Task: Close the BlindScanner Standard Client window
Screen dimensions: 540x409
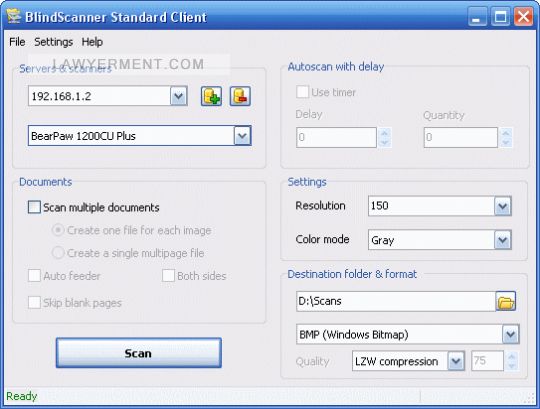Action: click(x=523, y=17)
